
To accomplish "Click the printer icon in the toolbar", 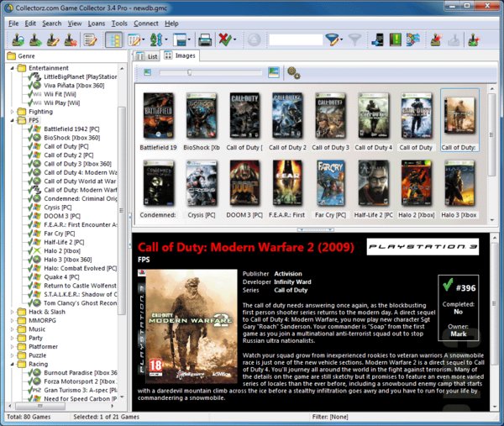I will (204, 39).
